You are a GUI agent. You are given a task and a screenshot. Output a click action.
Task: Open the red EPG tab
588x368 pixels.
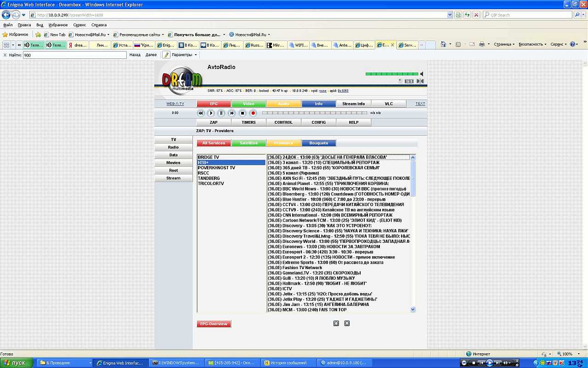pyautogui.click(x=214, y=103)
